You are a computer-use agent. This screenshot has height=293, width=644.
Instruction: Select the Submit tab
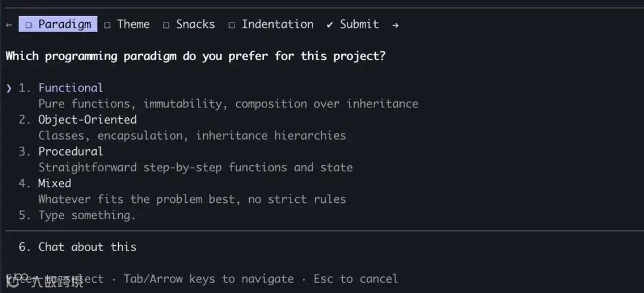(x=359, y=24)
